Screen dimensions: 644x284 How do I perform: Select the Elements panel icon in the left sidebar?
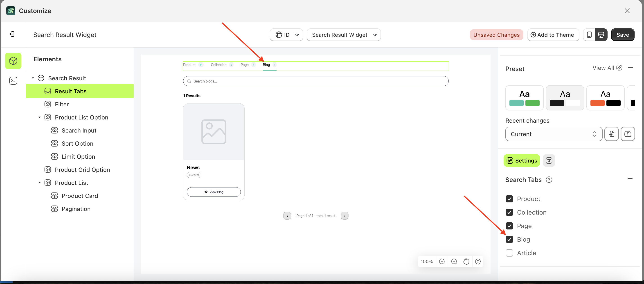13,61
